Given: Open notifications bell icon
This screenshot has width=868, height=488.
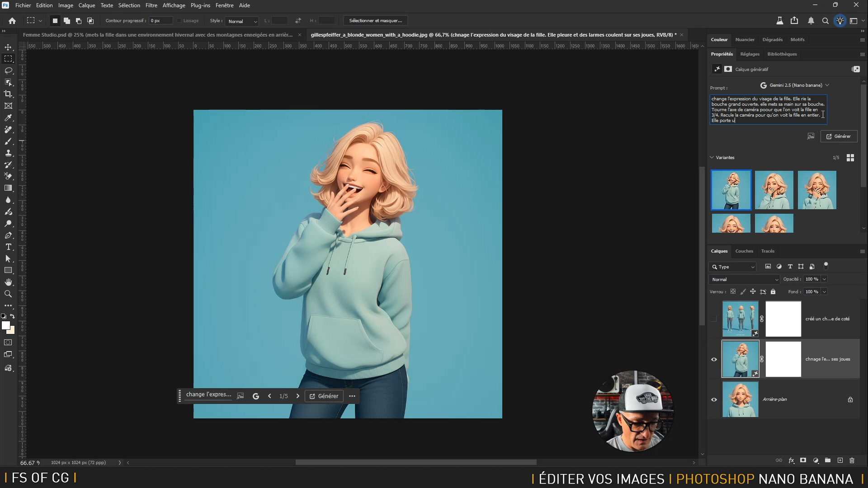Looking at the screenshot, I should point(811,21).
